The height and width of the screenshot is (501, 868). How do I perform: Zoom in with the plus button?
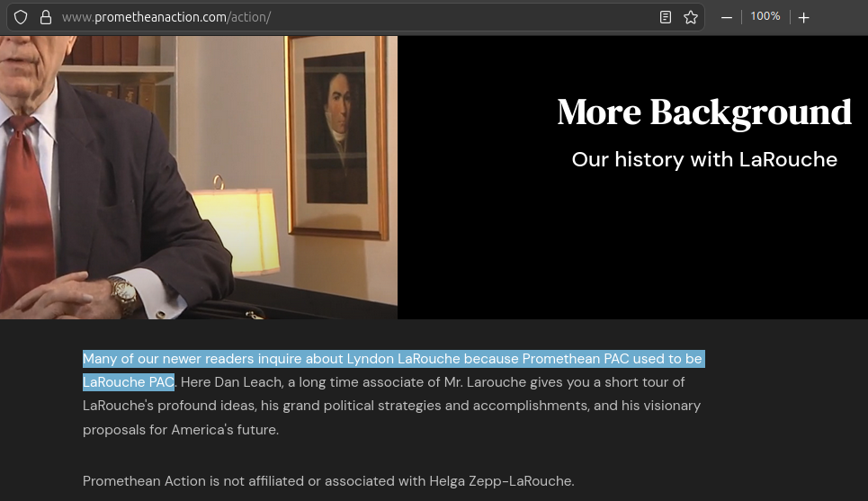coord(804,18)
